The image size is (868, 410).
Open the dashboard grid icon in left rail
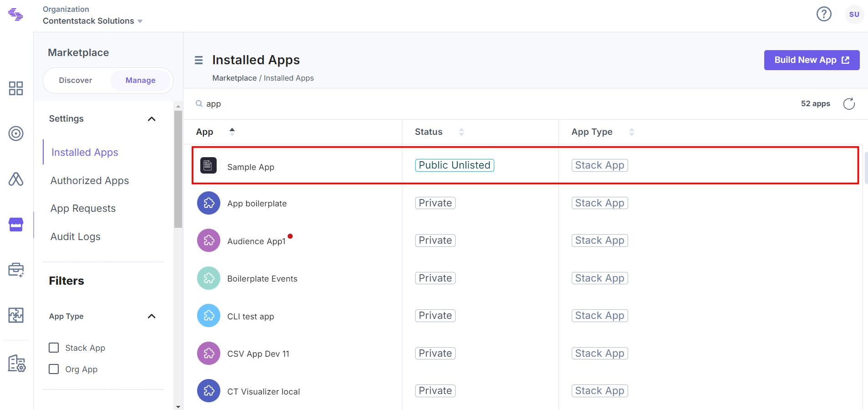(x=16, y=88)
